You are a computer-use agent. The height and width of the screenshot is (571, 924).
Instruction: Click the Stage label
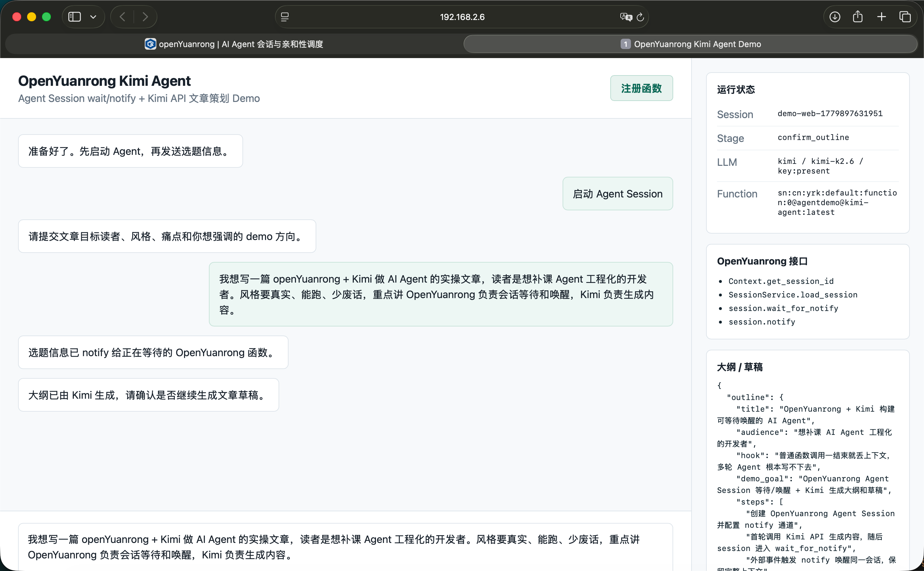point(731,138)
